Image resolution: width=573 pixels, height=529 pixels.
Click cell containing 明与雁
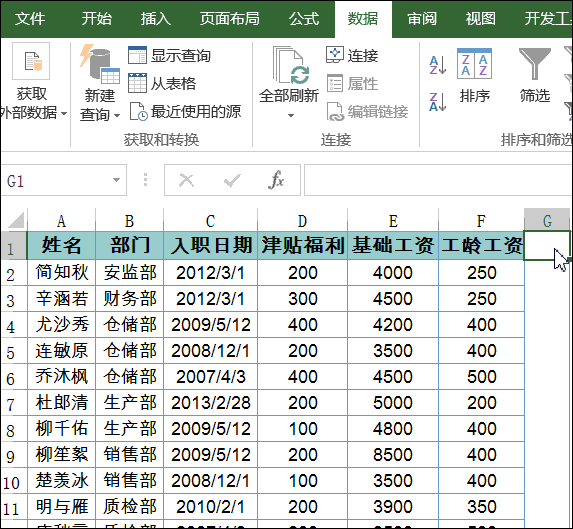coord(61,506)
